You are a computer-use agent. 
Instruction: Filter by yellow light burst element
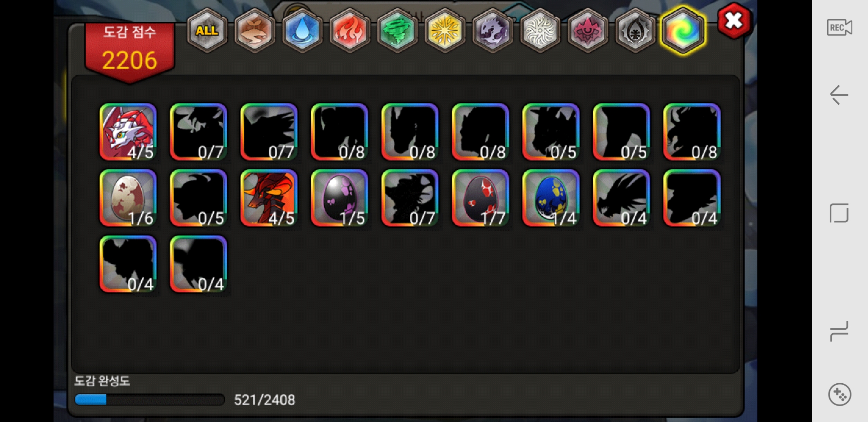(445, 31)
